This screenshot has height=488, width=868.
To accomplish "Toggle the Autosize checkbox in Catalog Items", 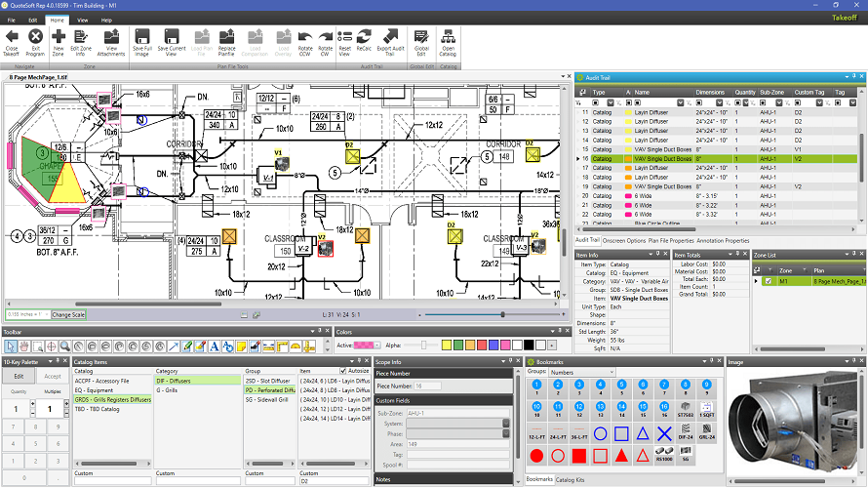I will tap(342, 371).
